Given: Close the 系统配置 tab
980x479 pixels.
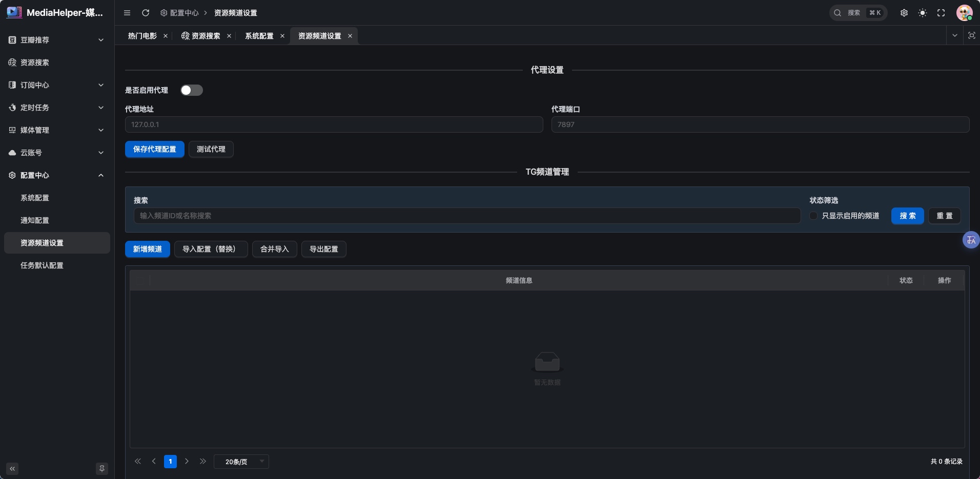Looking at the screenshot, I should [x=282, y=36].
